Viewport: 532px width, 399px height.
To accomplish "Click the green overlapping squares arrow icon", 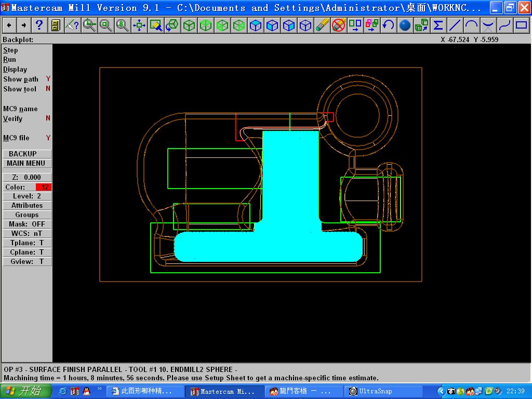I will [x=421, y=25].
